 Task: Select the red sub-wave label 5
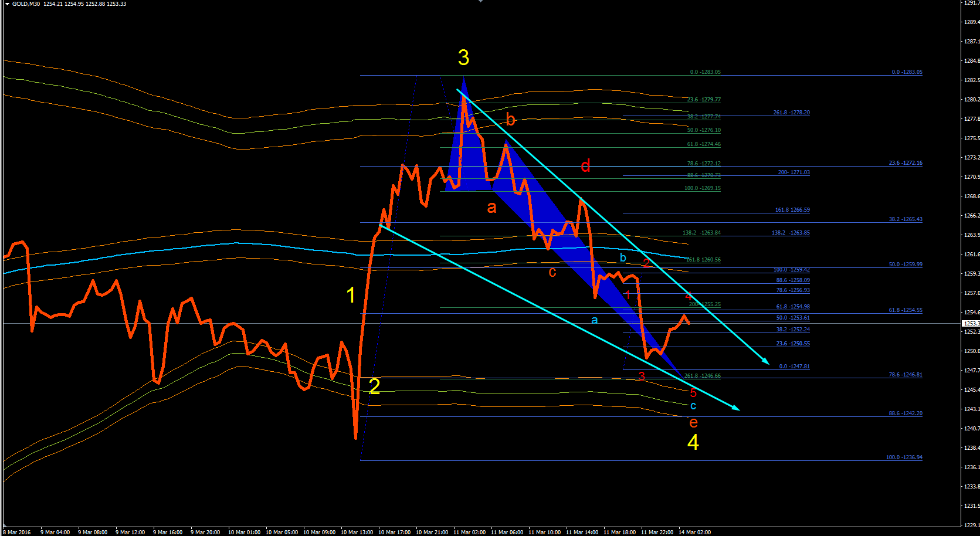click(693, 393)
